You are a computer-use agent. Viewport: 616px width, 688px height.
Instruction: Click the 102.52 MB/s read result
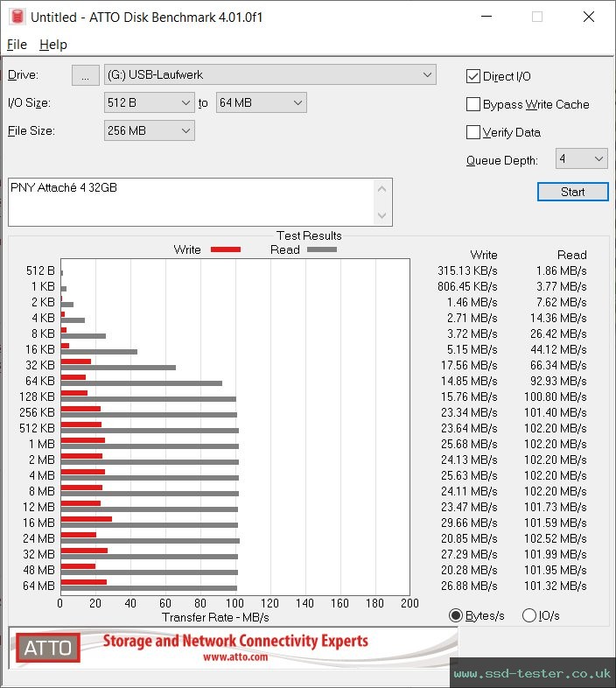(x=555, y=539)
